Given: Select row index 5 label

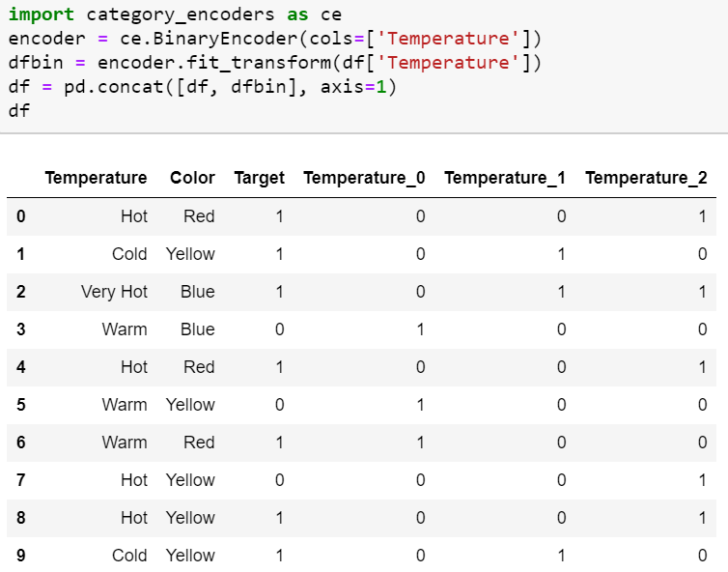Looking at the screenshot, I should 20,405.
